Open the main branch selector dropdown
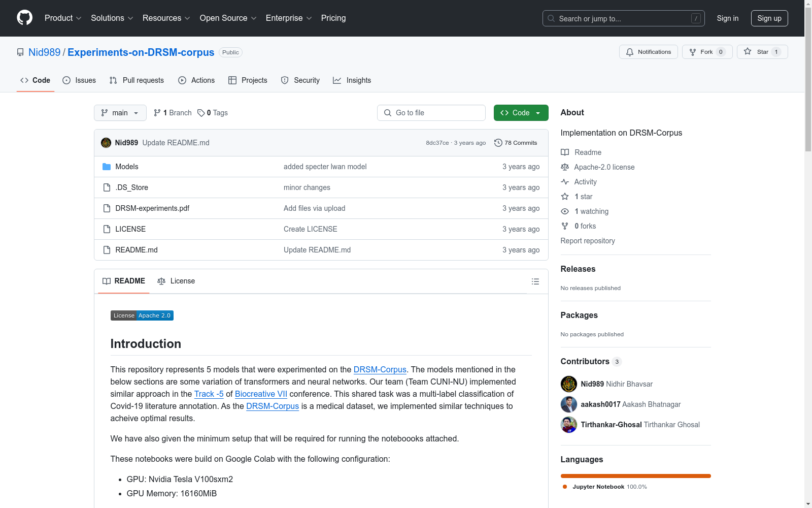This screenshot has width=812, height=508. 120,113
